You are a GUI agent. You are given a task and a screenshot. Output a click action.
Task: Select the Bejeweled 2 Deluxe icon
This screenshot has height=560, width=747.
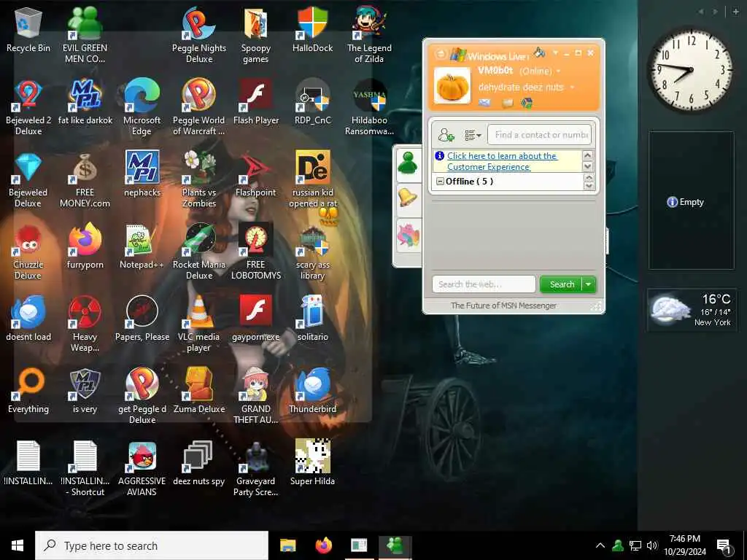(x=28, y=107)
